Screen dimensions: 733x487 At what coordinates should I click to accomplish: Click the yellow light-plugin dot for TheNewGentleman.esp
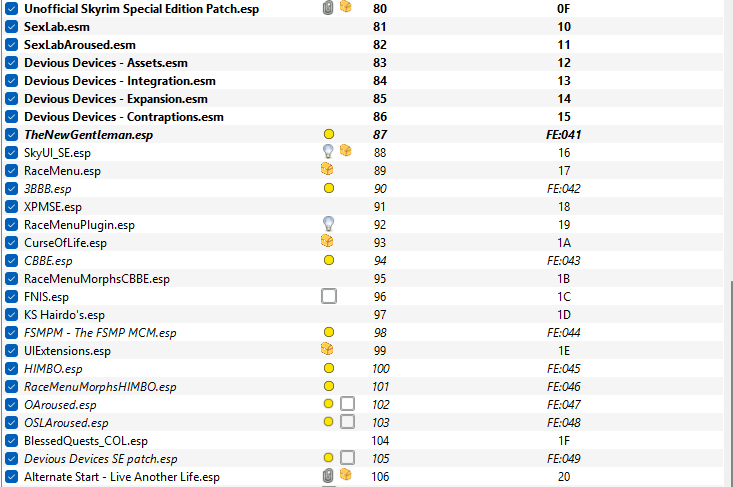click(329, 134)
